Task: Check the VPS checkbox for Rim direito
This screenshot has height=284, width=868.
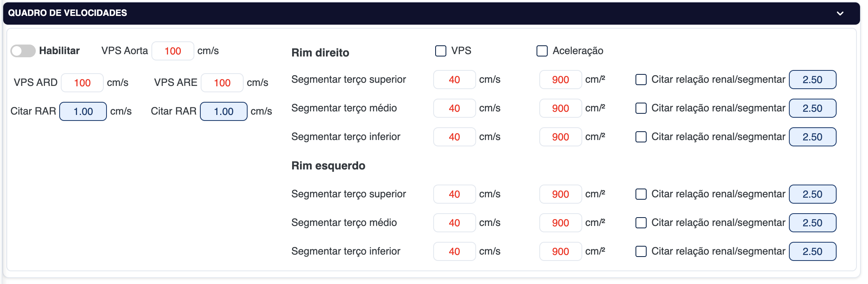Action: click(441, 51)
